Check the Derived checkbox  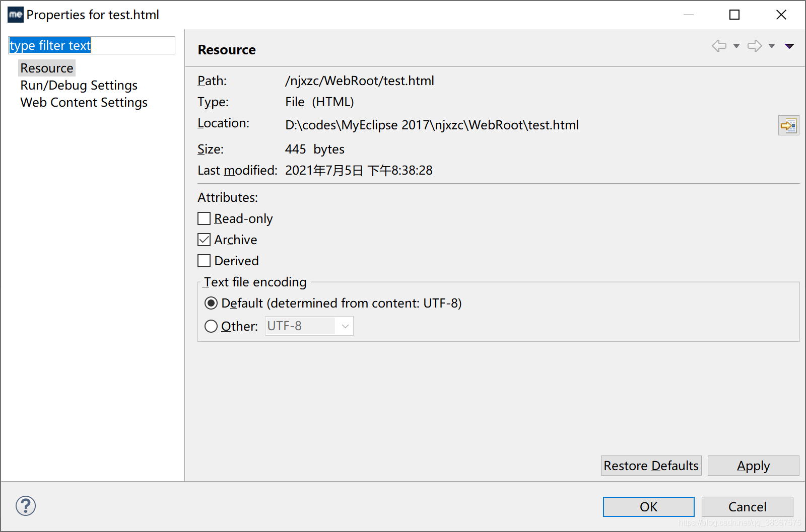pos(204,261)
